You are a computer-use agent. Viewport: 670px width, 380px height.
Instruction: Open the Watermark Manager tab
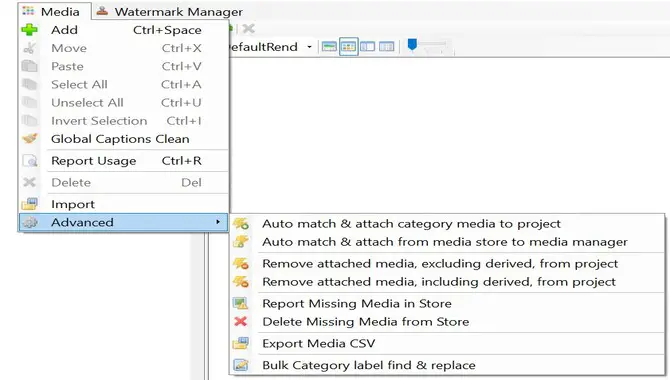point(170,12)
